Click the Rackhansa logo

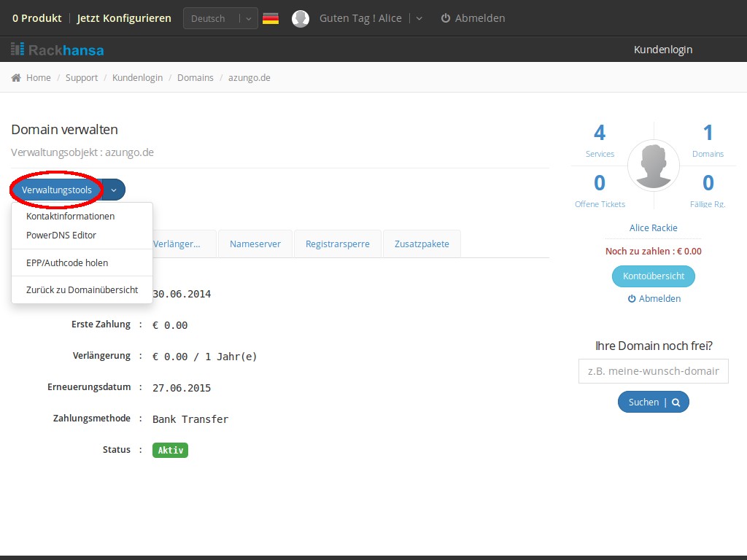[x=57, y=50]
